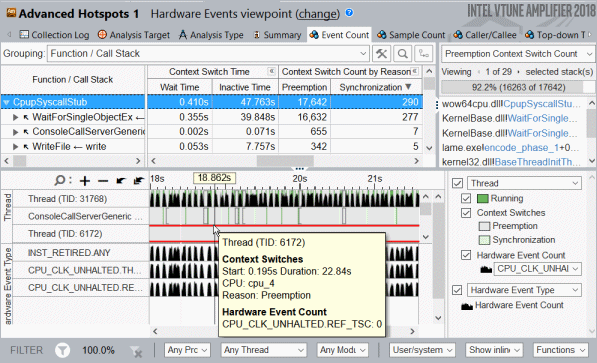Image resolution: width=597 pixels, height=363 pixels.
Task: Open the Thread legend dropdown
Action: (x=524, y=183)
